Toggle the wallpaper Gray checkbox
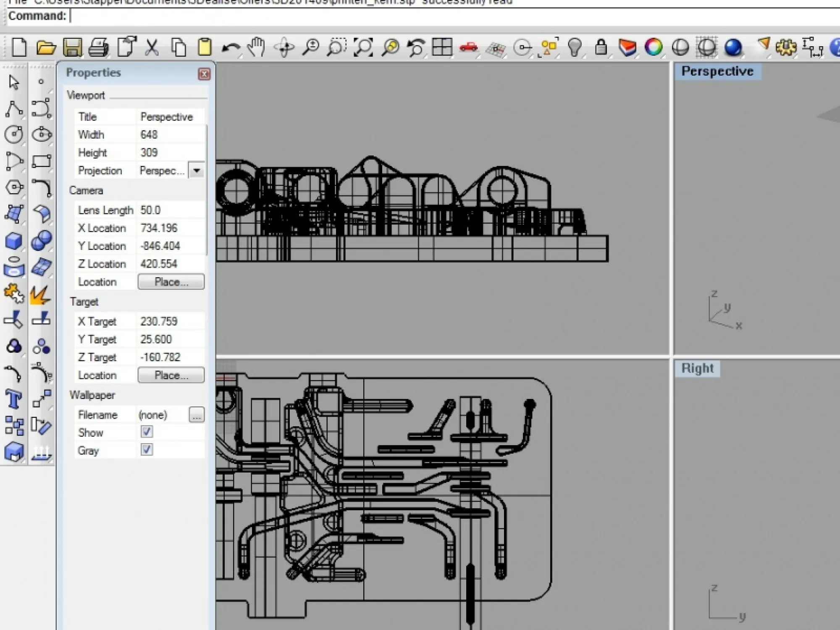 tap(146, 450)
